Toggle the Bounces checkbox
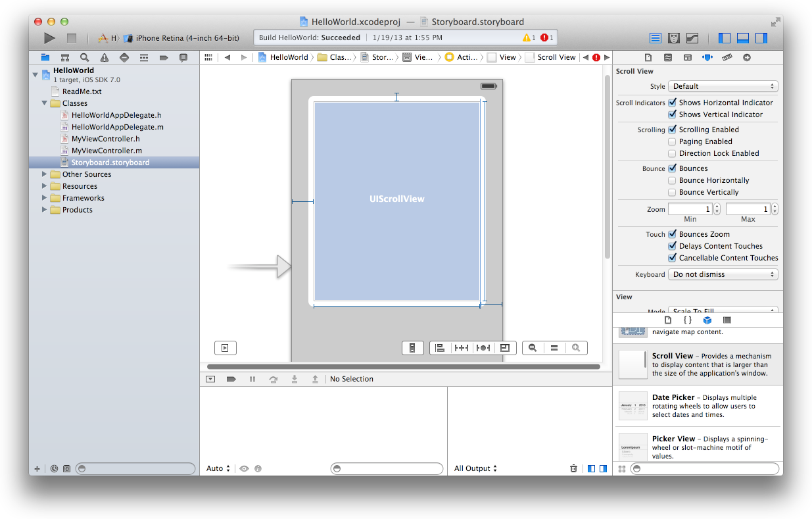 (672, 168)
